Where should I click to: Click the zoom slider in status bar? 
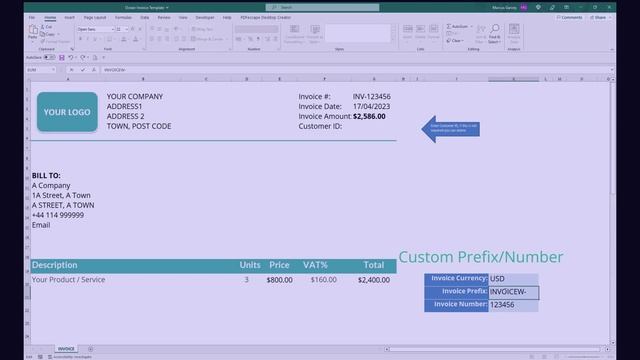coord(584,357)
